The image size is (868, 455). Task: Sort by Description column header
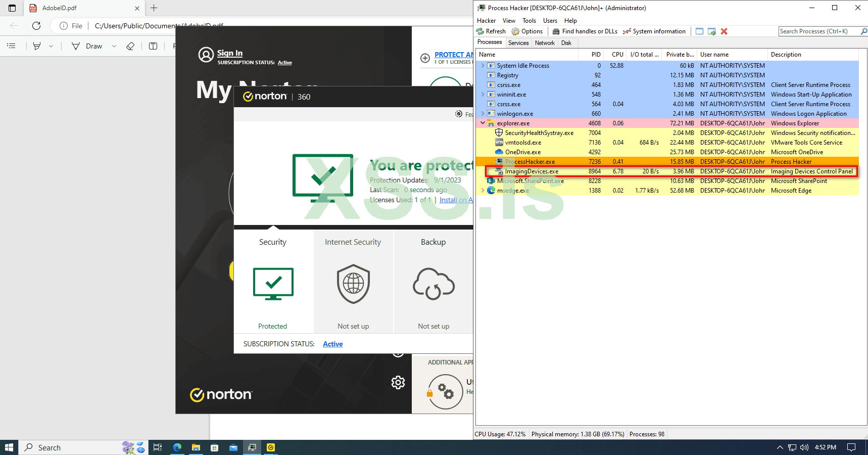[812, 55]
